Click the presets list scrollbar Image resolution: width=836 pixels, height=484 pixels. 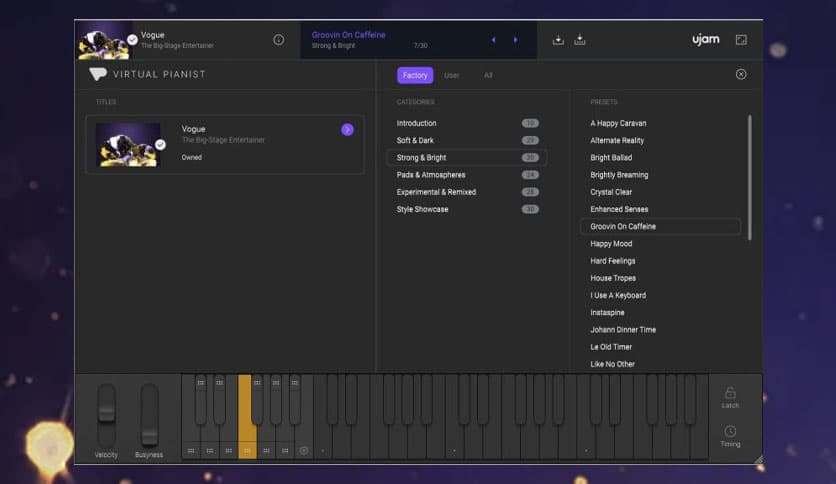pos(750,178)
